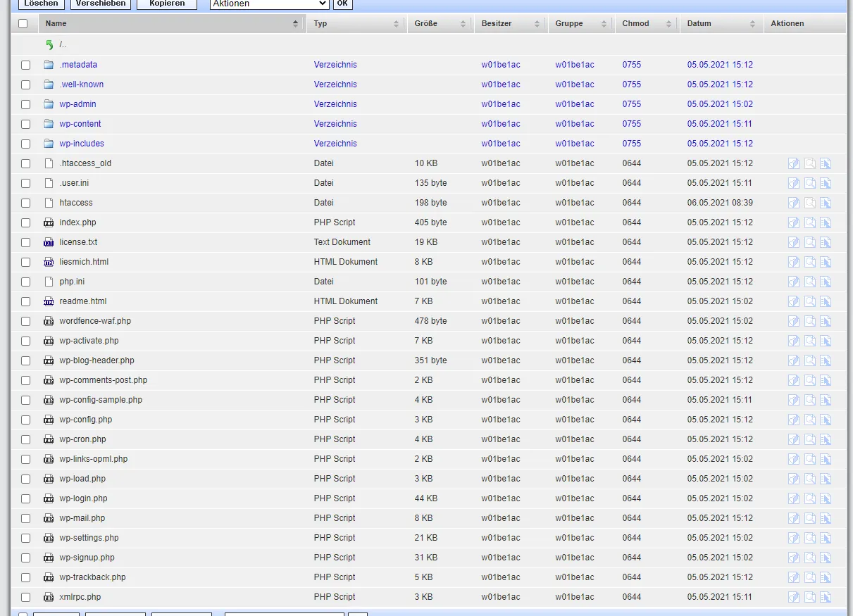Click the edit icon for wordfence-waf.php
This screenshot has height=616, width=853.
click(794, 321)
